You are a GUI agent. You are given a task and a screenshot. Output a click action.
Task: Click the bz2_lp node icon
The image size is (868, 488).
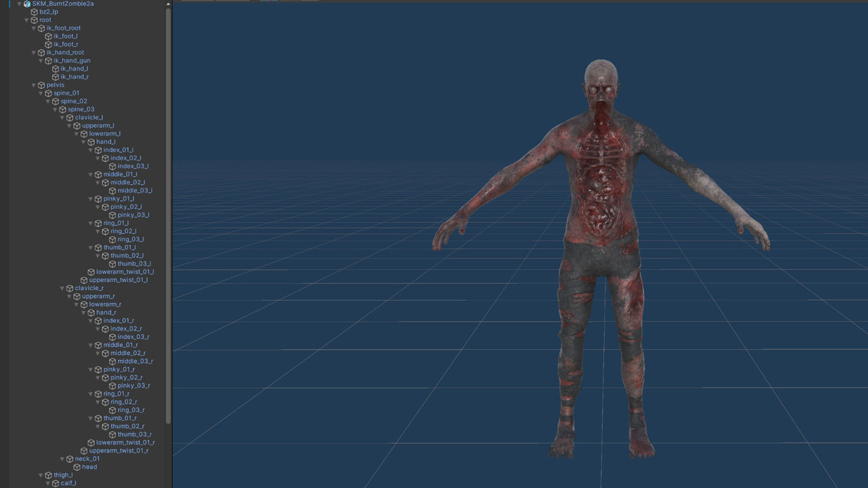[x=33, y=12]
